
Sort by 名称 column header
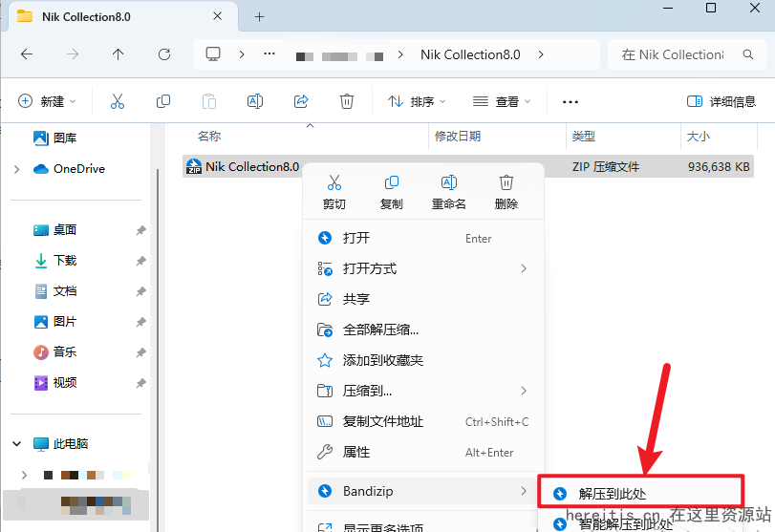(209, 136)
